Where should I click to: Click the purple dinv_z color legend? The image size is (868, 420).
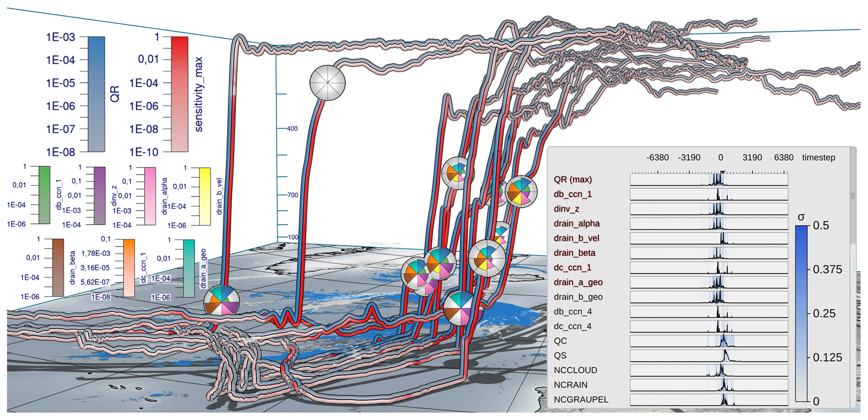[x=100, y=195]
